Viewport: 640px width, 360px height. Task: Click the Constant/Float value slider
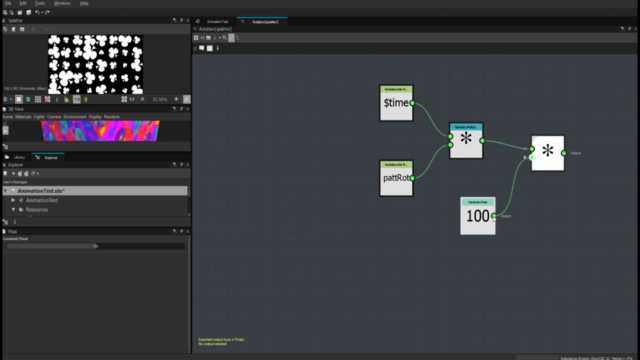click(96, 246)
